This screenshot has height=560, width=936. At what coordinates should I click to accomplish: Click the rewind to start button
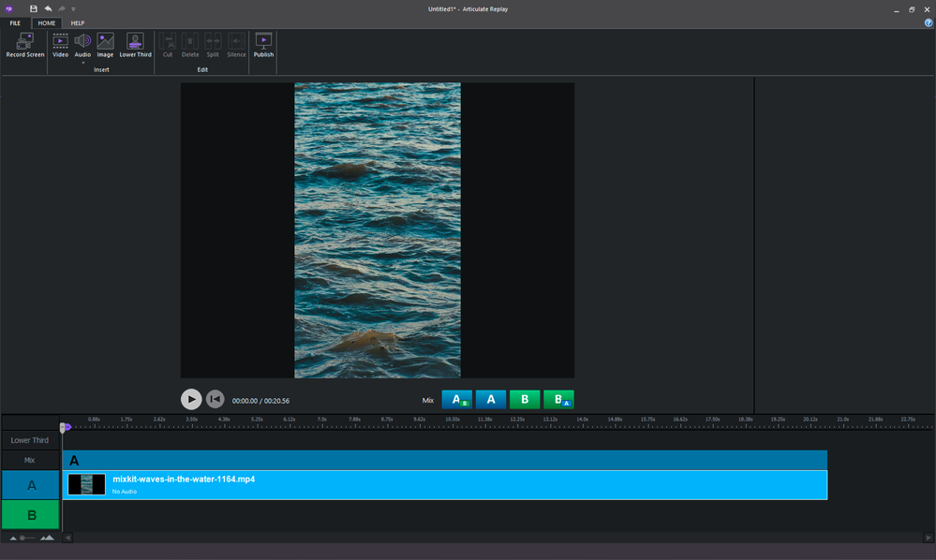(x=215, y=399)
